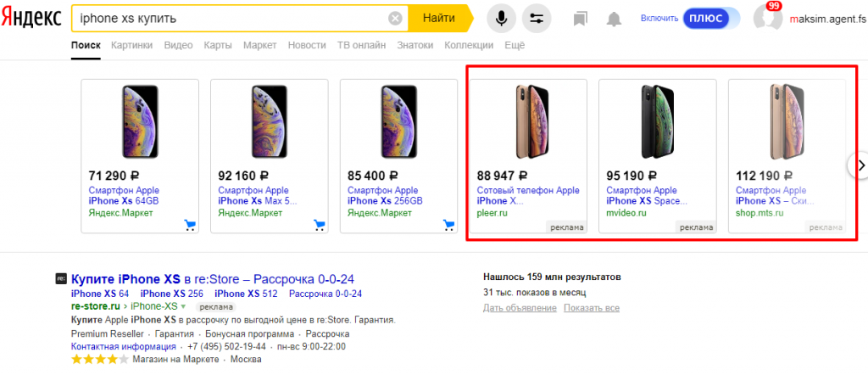Open the Дать объявление link
Viewport: 868px width, 375px height.
[512, 307]
